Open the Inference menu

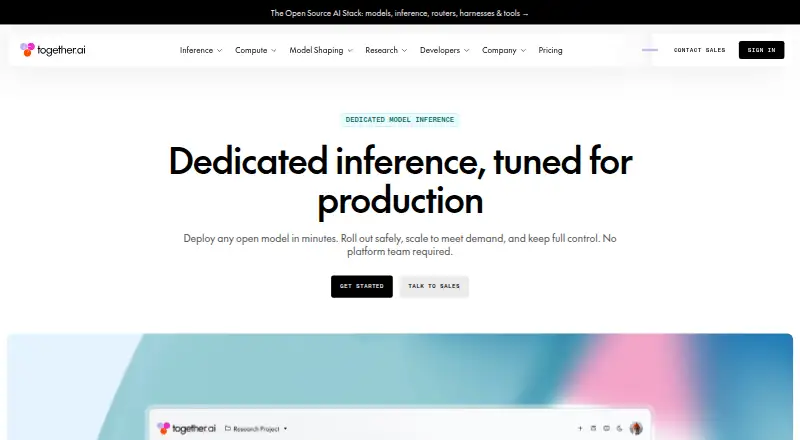[x=196, y=50]
